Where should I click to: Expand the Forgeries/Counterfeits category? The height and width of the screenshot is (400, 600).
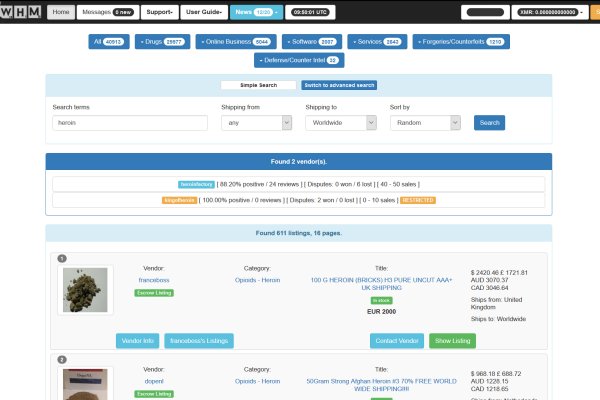coord(461,42)
